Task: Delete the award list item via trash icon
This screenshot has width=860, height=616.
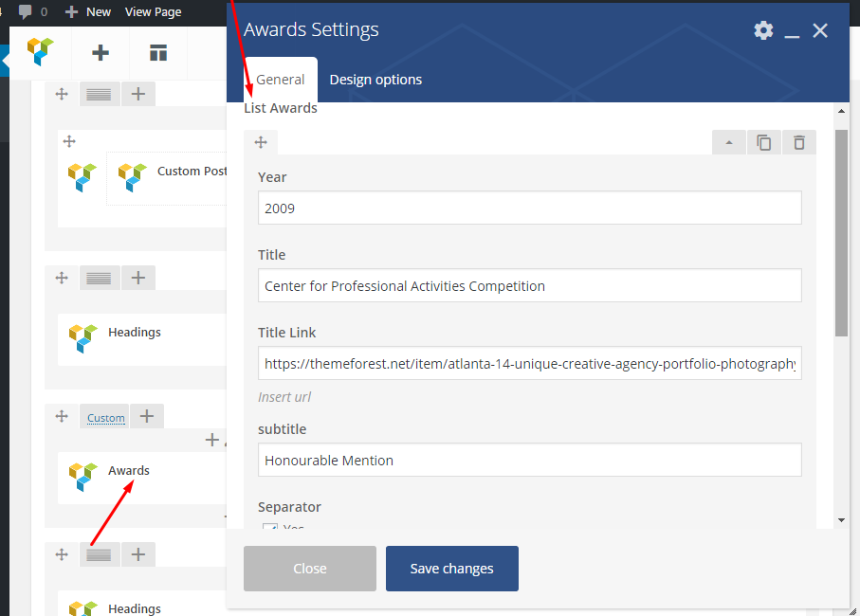Action: coord(799,142)
